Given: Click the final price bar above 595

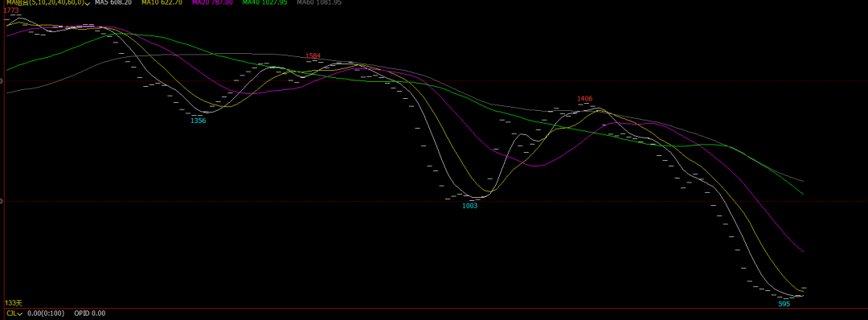Looking at the screenshot, I should click(804, 288).
